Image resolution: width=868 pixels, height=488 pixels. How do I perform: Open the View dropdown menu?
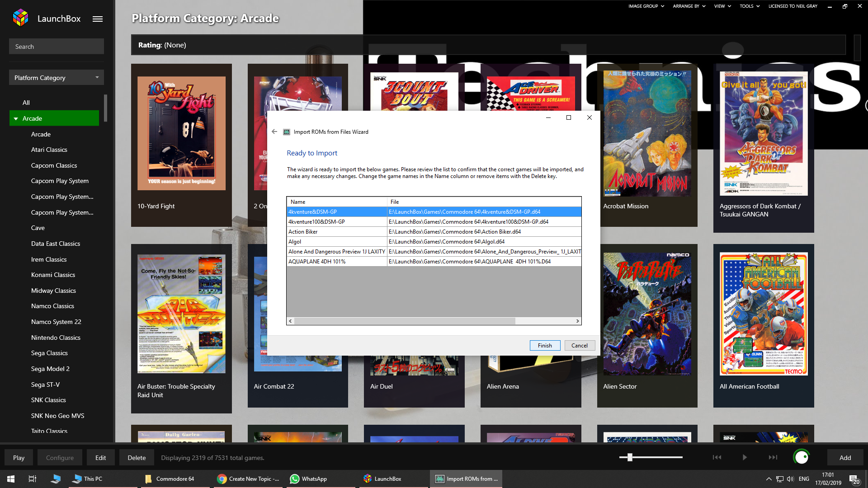[x=722, y=6]
